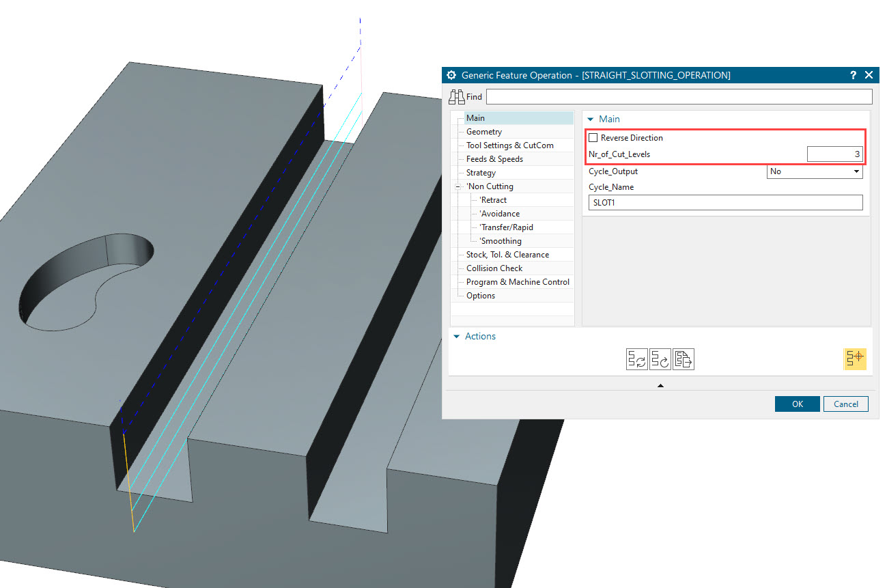This screenshot has height=588, width=887.
Task: Click the highlighted yellow tracking point icon
Action: (x=855, y=358)
